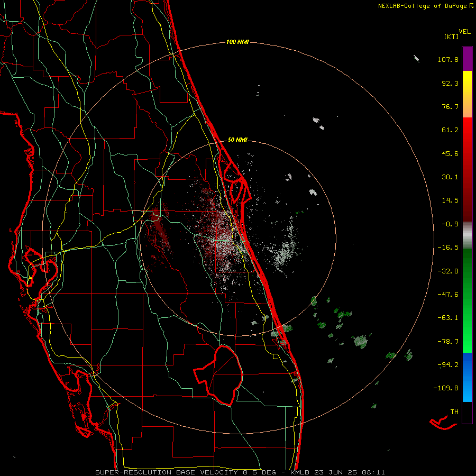This screenshot has height=476, width=476.
Task: Click the blue segment of the velocity color bar
Action: (x=467, y=377)
